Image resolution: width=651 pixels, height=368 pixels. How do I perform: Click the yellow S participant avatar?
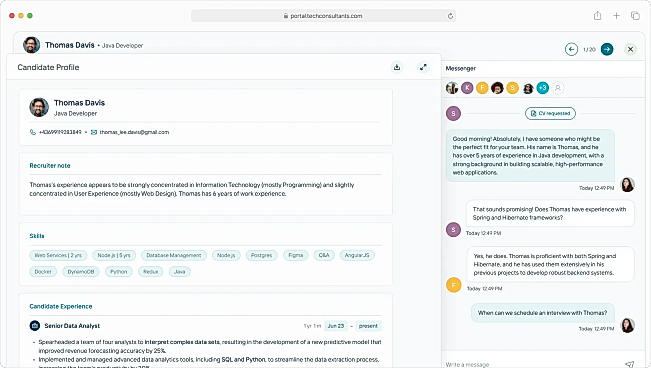click(x=512, y=88)
